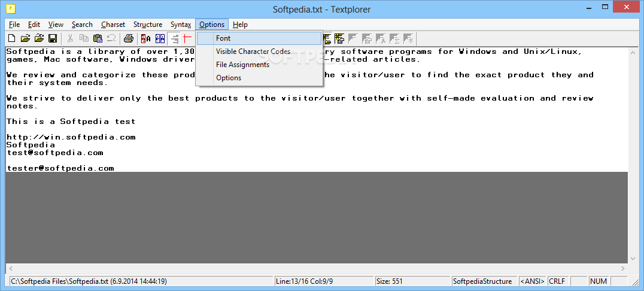Click the NUM indicator in status bar

(599, 281)
